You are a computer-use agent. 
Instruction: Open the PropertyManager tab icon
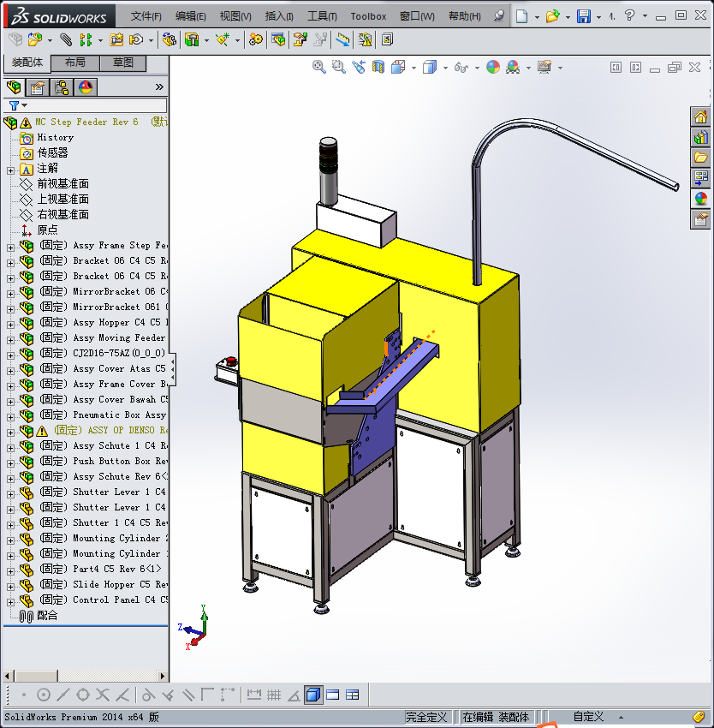tap(38, 87)
